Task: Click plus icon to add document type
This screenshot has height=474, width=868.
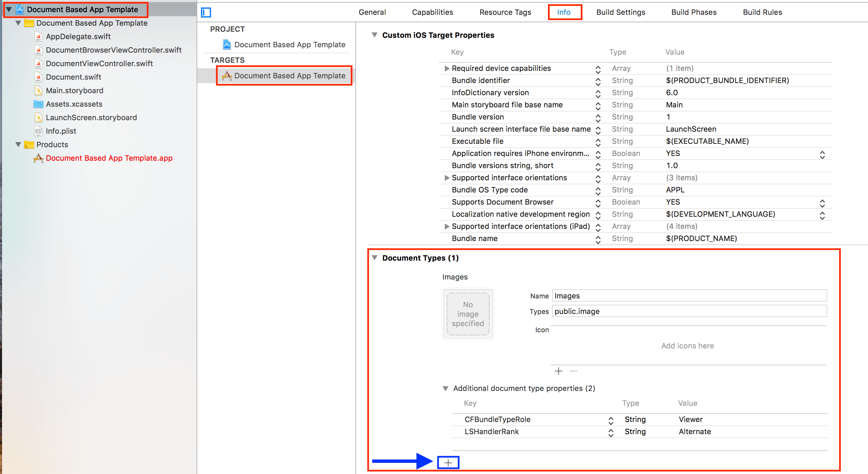Action: (x=448, y=463)
